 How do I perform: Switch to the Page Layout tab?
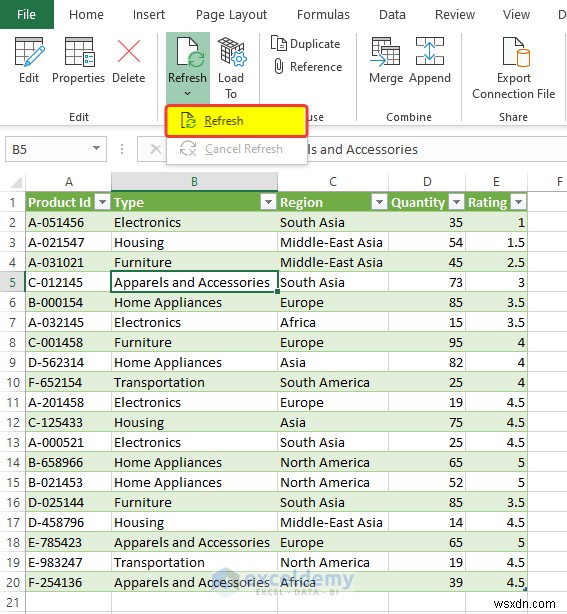pyautogui.click(x=231, y=14)
